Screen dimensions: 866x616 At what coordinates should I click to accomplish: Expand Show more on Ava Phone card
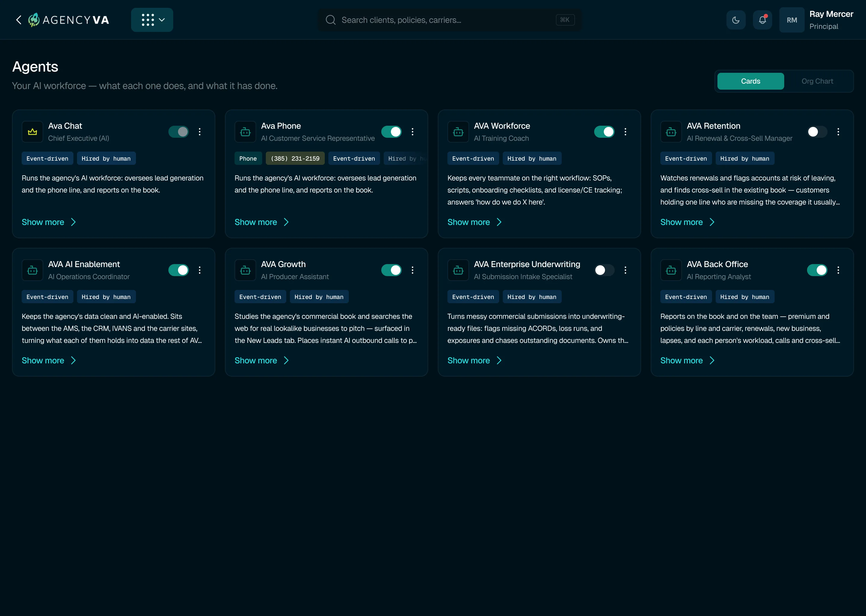(x=262, y=222)
